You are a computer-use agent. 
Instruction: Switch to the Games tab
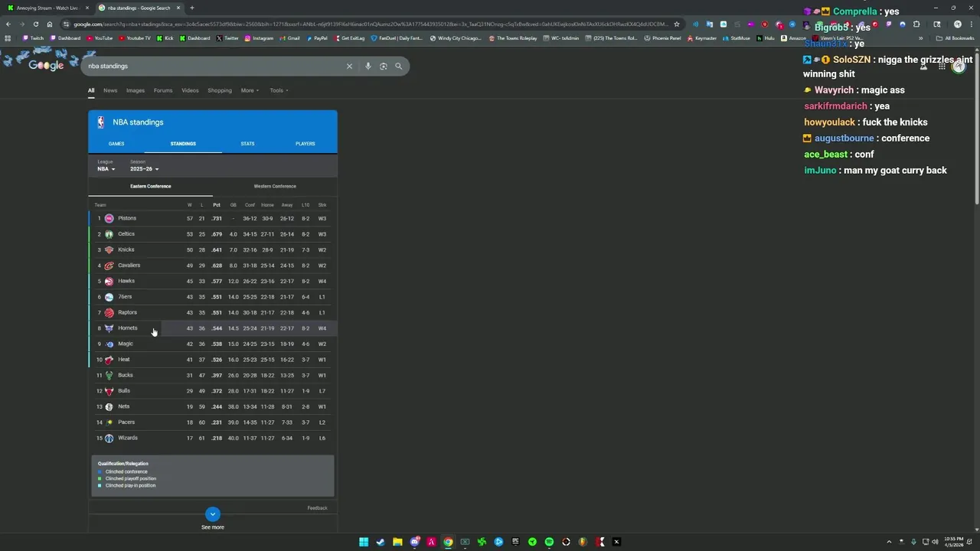tap(116, 144)
